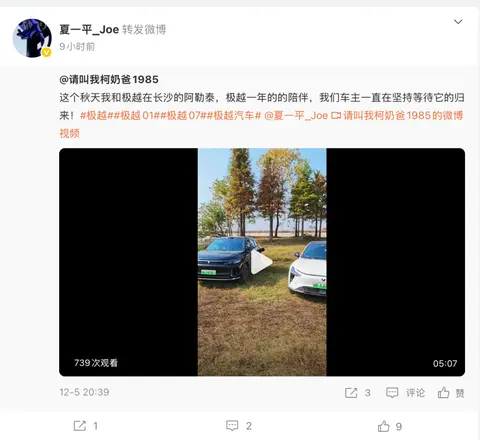
Task: Click the @夏一平_Joe mention in post text
Action: 296,116
